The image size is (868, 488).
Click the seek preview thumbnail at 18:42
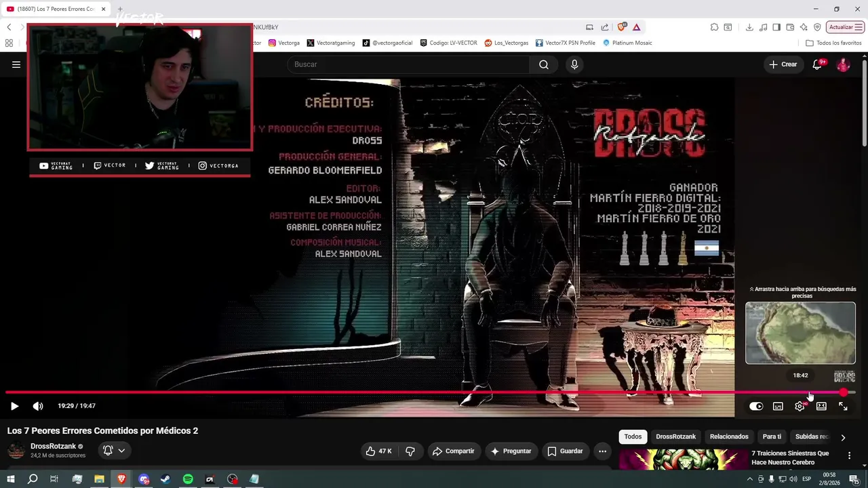point(800,333)
